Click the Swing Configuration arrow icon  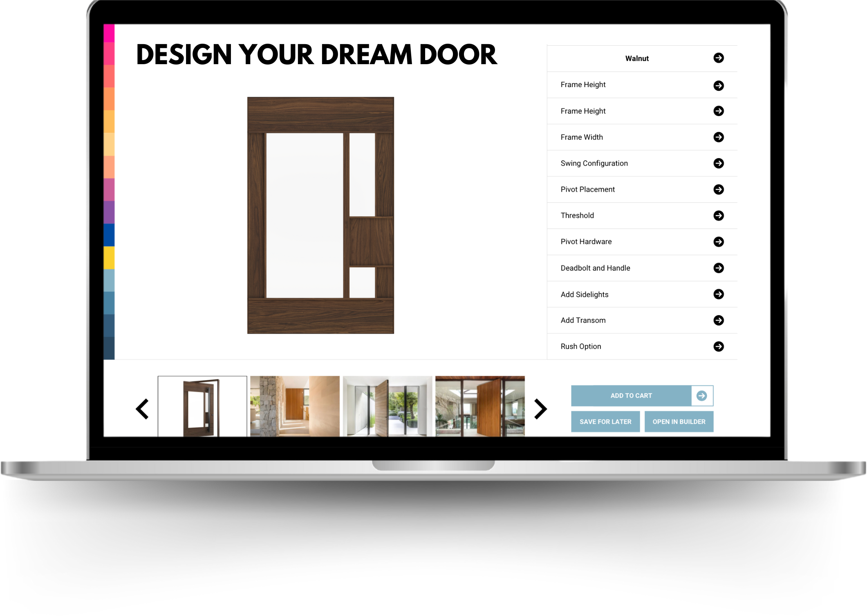click(x=718, y=164)
